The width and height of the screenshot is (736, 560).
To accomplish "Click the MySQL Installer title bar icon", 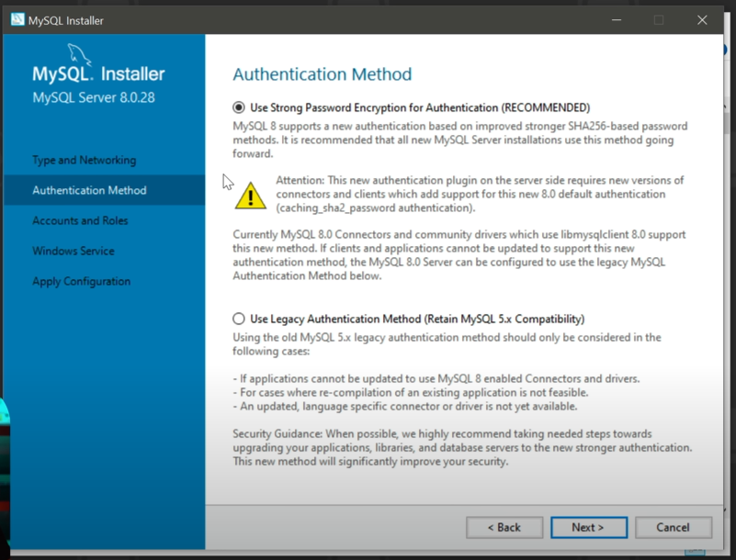I will 17,19.
